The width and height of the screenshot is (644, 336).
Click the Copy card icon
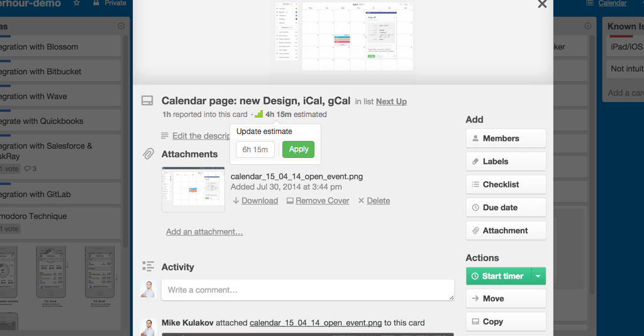475,322
